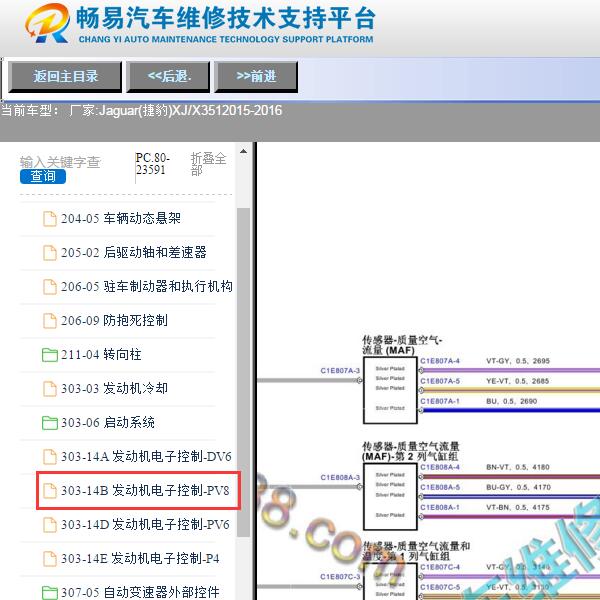Click wire text VT-GY, 0.5, 2695
The image size is (600, 600).
518,361
